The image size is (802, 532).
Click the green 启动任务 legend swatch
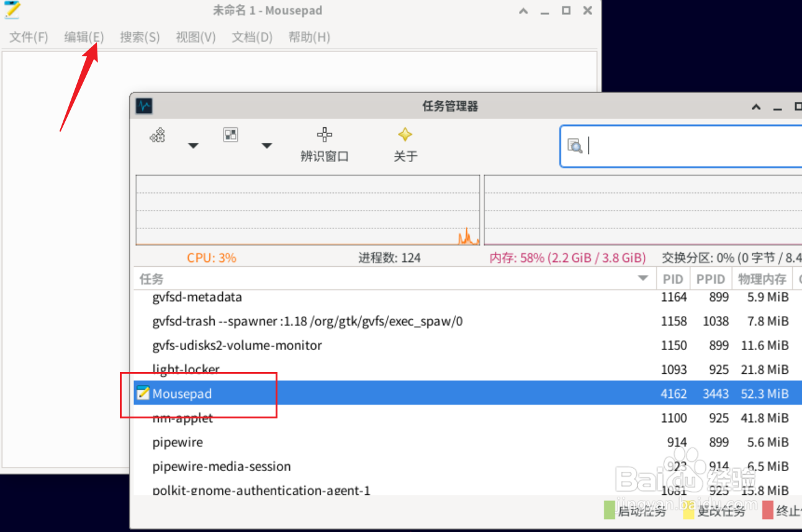(x=610, y=511)
